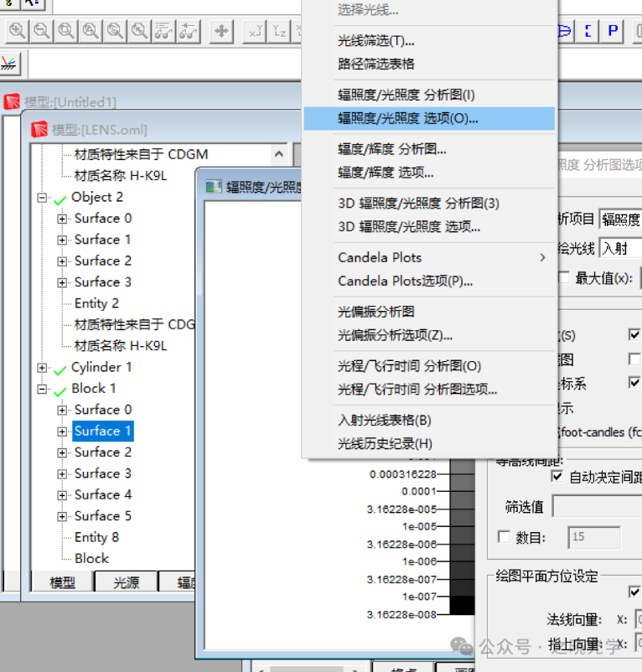Click the zoom in magnifier icon
The width and height of the screenshot is (642, 672).
coord(17,31)
